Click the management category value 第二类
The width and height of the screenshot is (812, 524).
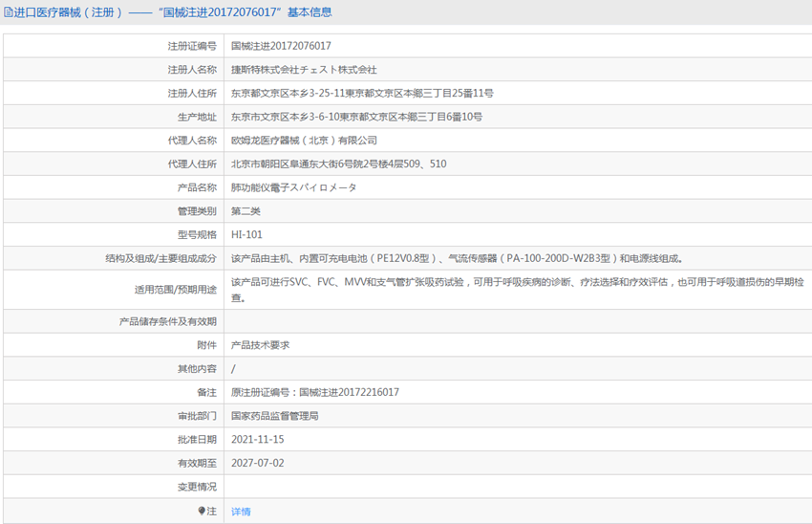tap(246, 211)
